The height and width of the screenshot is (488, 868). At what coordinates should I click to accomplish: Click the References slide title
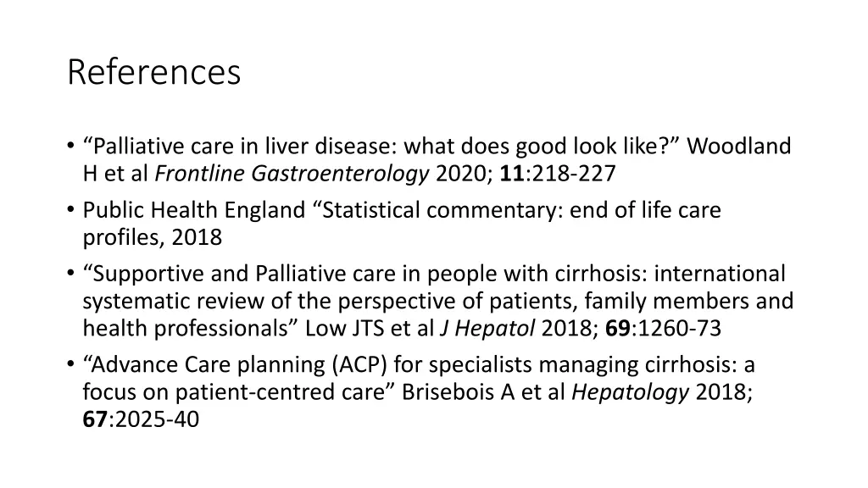coord(154,72)
